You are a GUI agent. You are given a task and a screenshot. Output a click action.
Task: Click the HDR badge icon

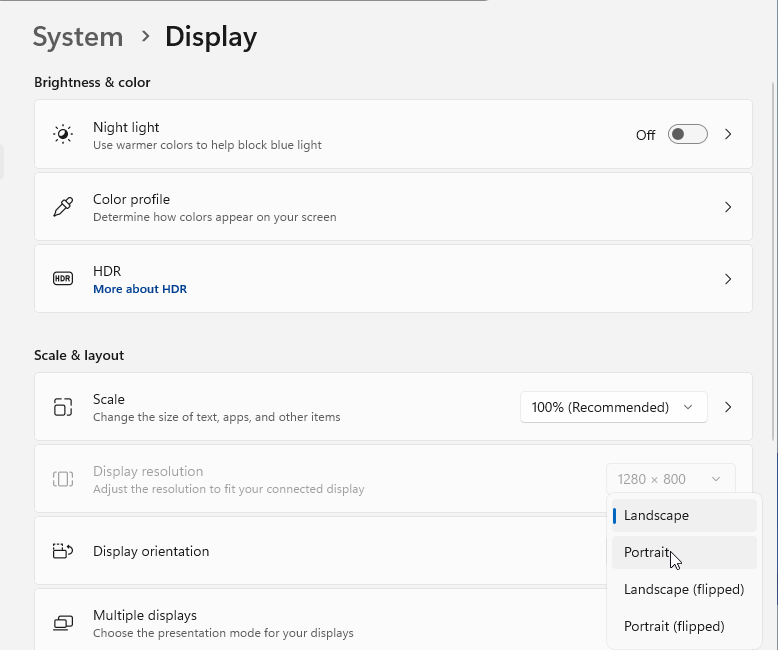[63, 278]
